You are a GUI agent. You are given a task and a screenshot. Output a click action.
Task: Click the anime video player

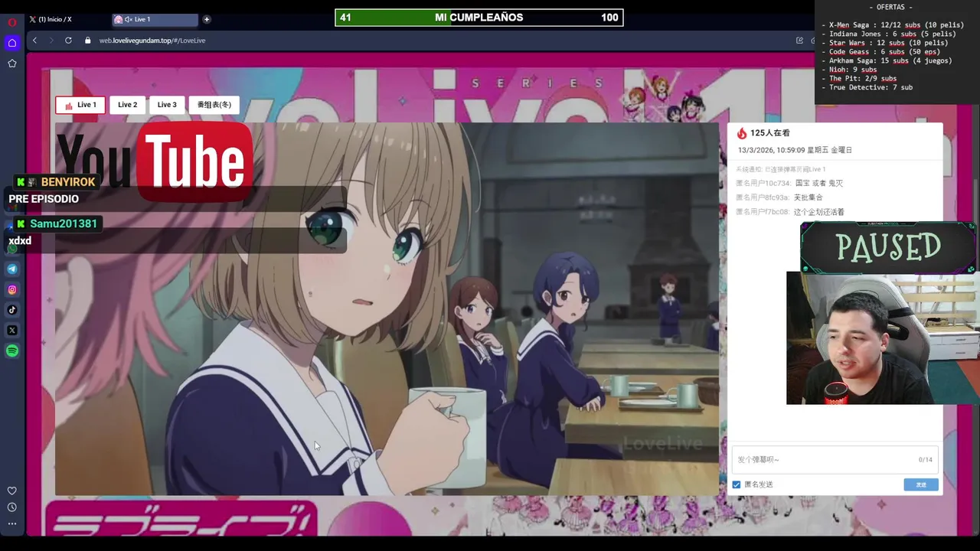[x=387, y=308]
